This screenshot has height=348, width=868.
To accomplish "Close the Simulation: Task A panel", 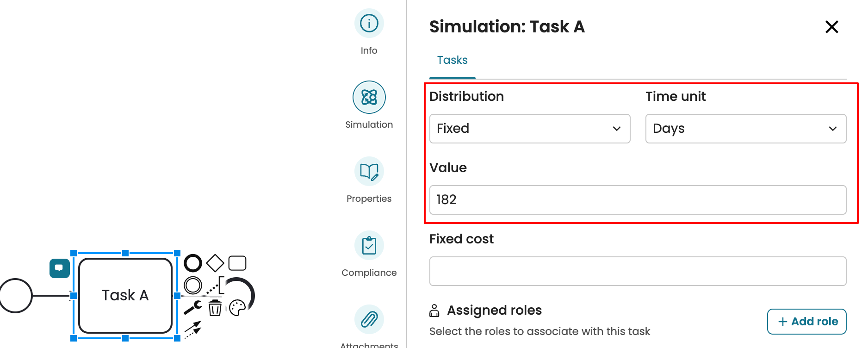I will coord(831,27).
